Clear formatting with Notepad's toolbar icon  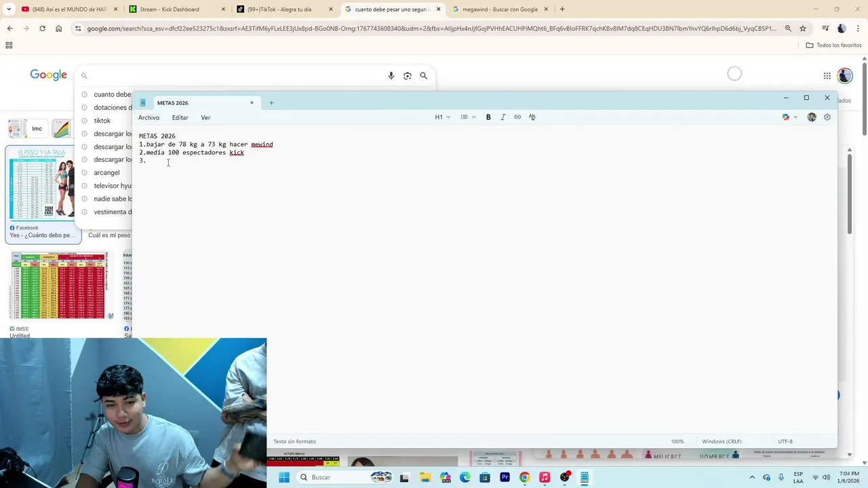click(x=532, y=117)
